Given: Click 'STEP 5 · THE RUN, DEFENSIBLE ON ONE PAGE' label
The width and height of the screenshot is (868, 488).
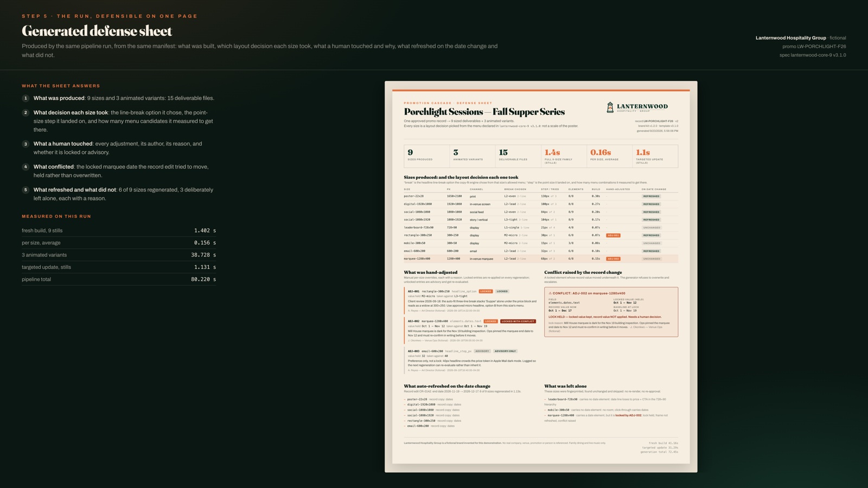Looking at the screenshot, I should [110, 16].
